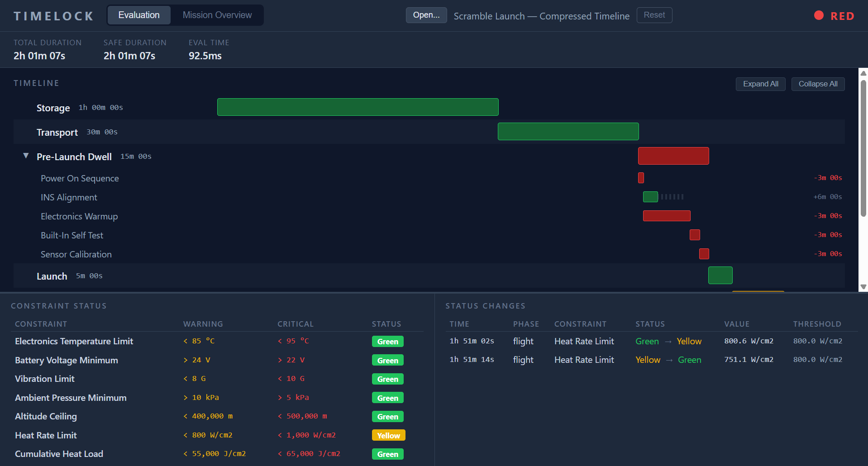Click the Electronics Warmup red bar
868x466 pixels.
(x=667, y=216)
